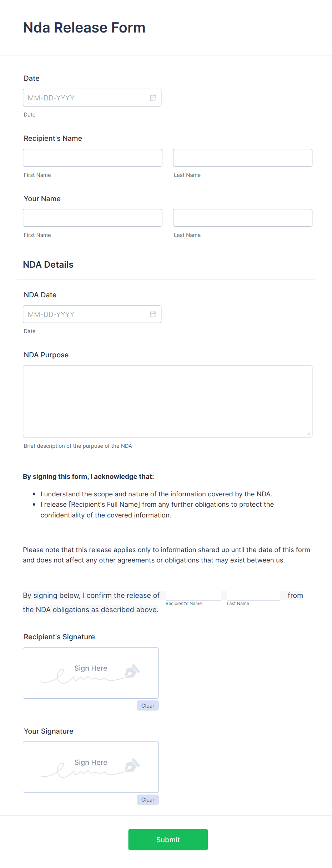This screenshot has height=868, width=332.
Task: Open the calendar picker for NDA Date
Action: 153,314
